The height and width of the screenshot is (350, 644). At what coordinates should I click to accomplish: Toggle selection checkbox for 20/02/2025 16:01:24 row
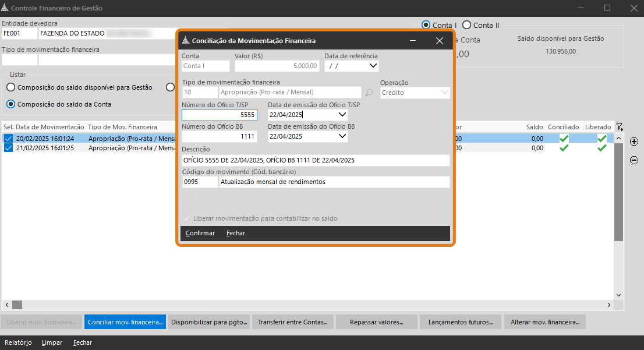(x=8, y=139)
